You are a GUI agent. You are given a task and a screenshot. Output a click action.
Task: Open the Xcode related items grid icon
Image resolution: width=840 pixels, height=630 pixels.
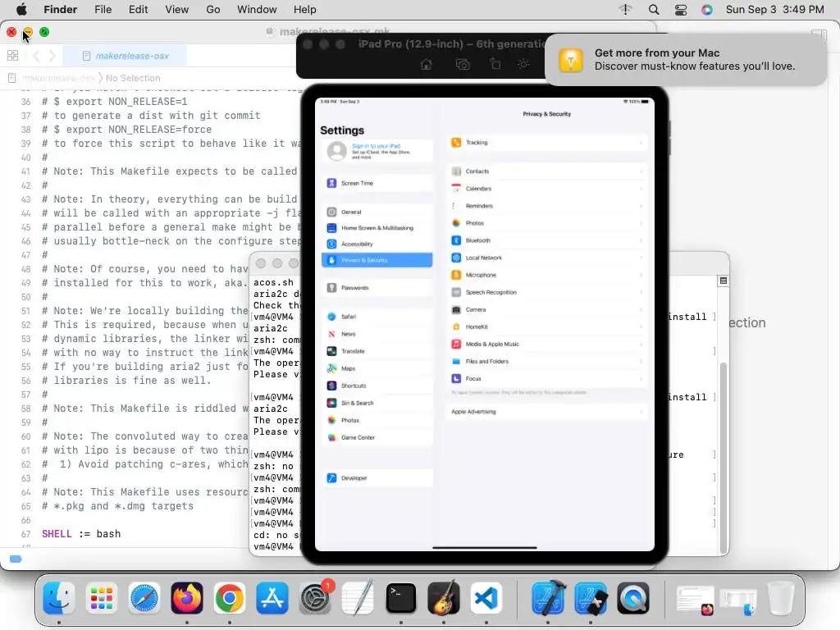(x=13, y=56)
